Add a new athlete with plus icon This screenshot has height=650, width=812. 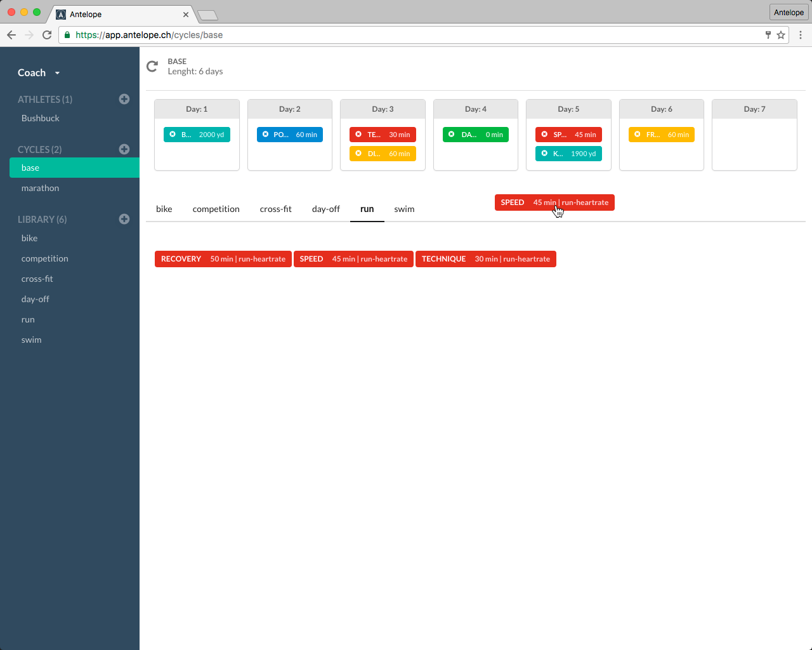coord(124,99)
